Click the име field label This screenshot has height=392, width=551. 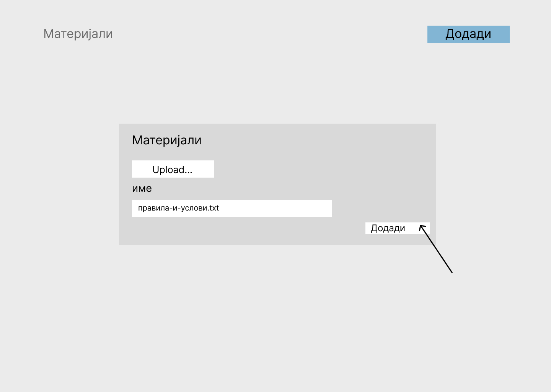[x=142, y=188]
